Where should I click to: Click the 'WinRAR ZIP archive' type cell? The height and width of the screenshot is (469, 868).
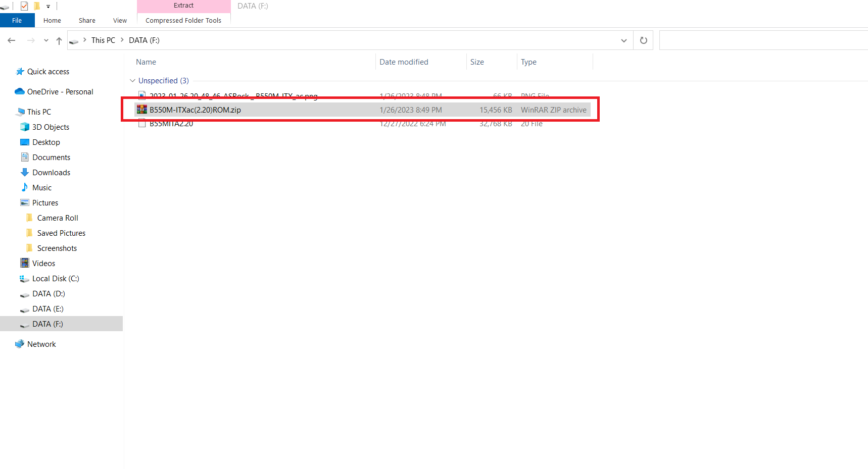pyautogui.click(x=554, y=110)
